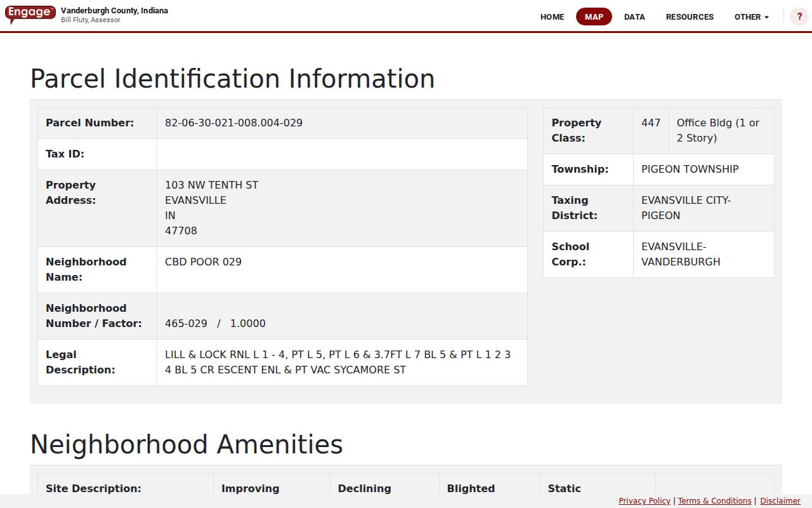Open the help question mark icon
The width and height of the screenshot is (812, 508).
pos(799,17)
